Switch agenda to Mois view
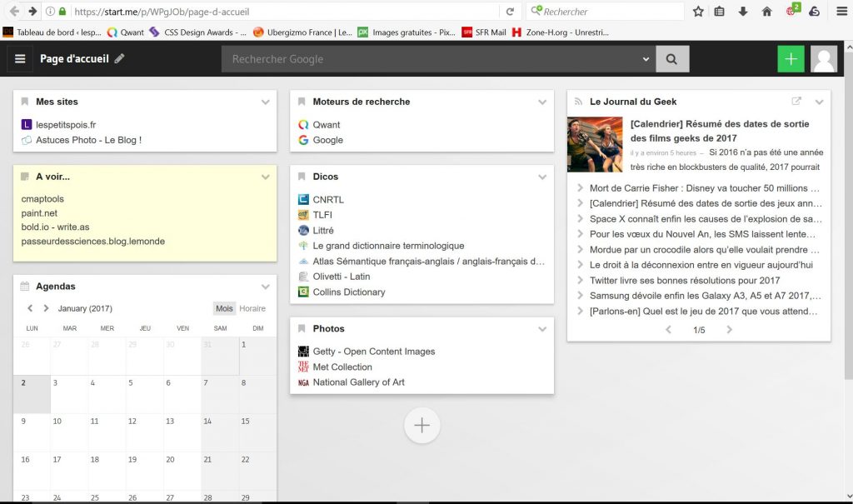 click(x=224, y=308)
